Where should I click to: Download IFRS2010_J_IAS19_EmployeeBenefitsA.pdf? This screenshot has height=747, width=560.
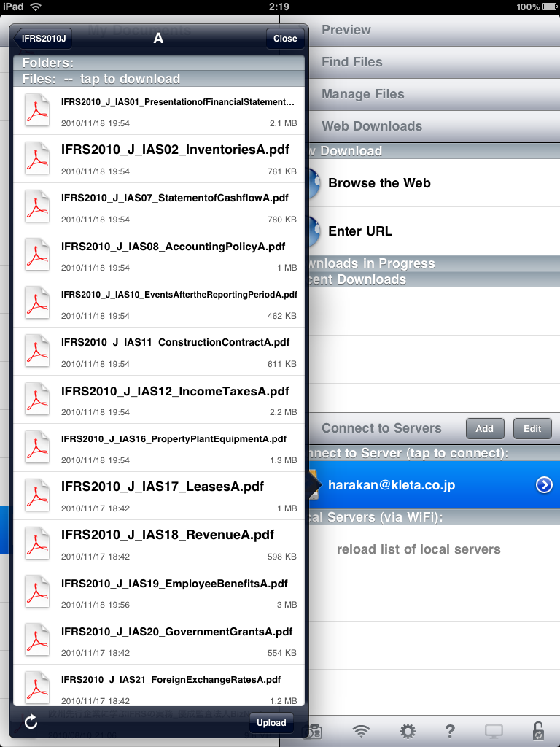click(x=159, y=592)
